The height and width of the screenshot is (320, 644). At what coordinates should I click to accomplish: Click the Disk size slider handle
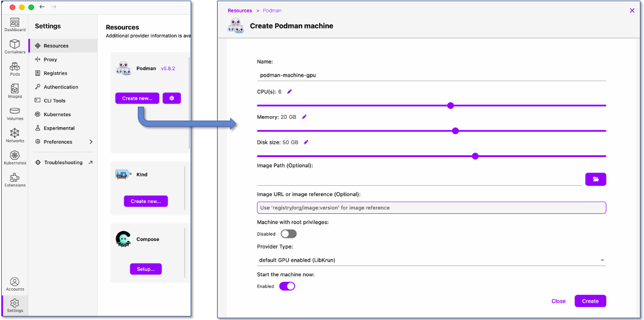coord(475,156)
